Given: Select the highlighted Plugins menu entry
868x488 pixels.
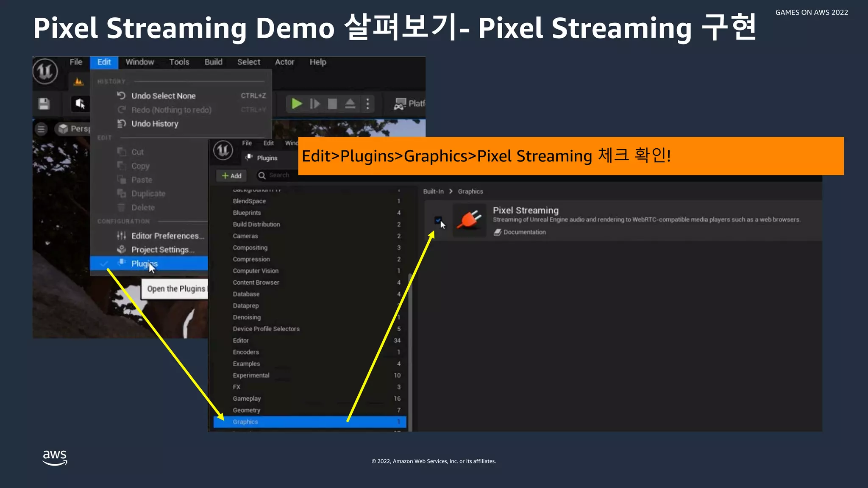Looking at the screenshot, I should (149, 263).
